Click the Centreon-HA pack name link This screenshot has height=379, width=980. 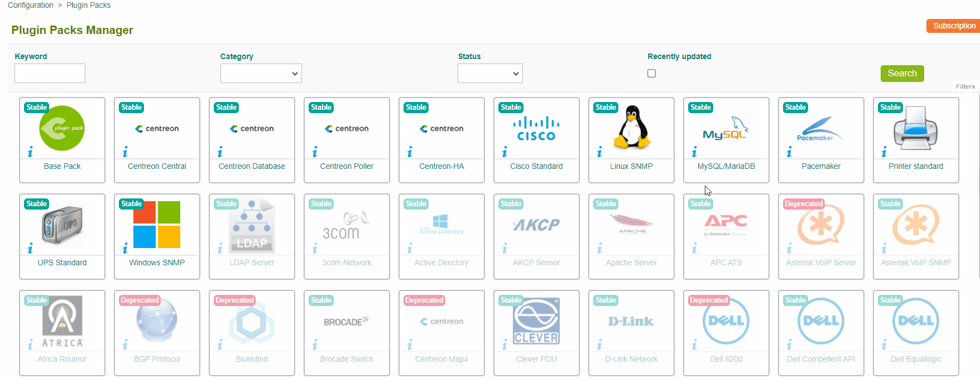[x=441, y=166]
